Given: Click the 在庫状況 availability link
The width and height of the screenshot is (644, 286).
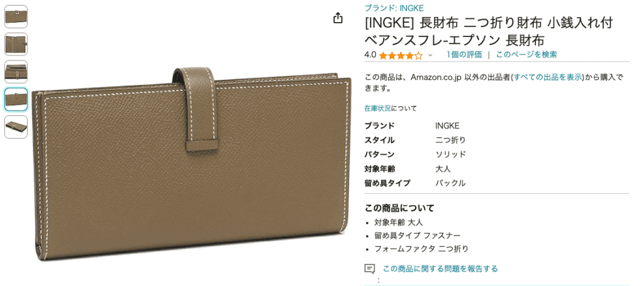Looking at the screenshot, I should pyautogui.click(x=378, y=108).
